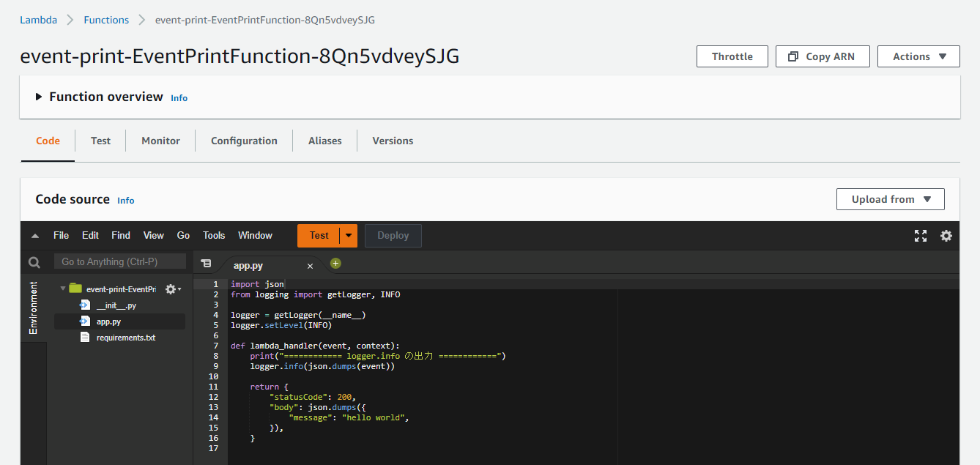Open the tab list icon left of app.py
Screen dimensions: 980x465
click(x=207, y=264)
